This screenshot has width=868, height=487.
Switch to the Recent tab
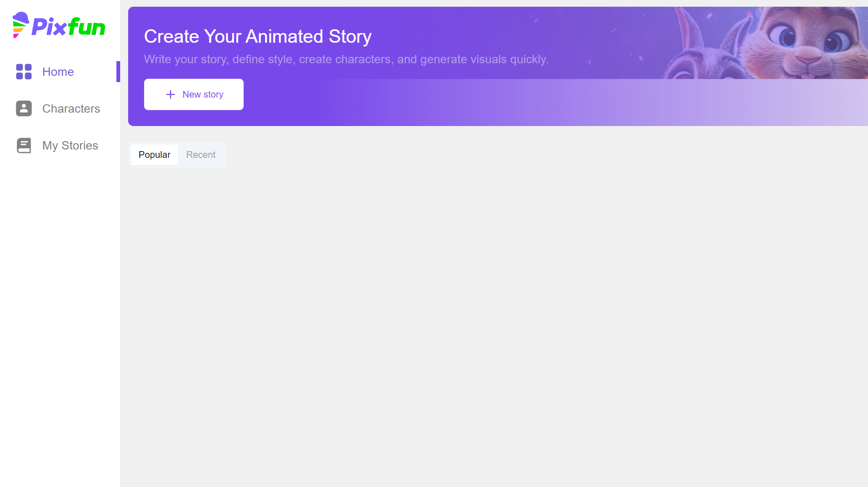pyautogui.click(x=201, y=155)
